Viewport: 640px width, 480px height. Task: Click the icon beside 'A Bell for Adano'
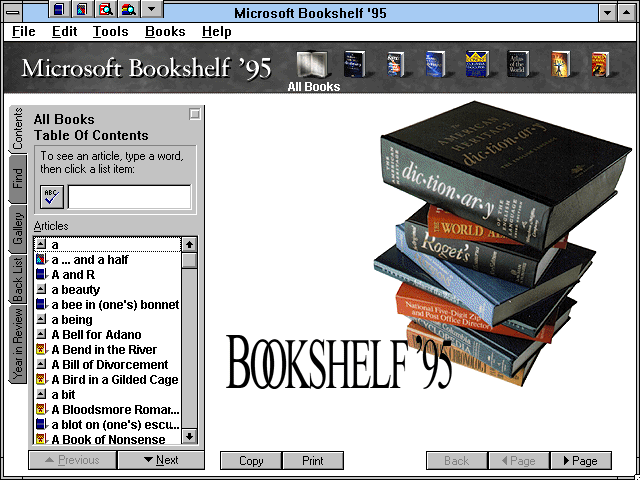coord(41,335)
